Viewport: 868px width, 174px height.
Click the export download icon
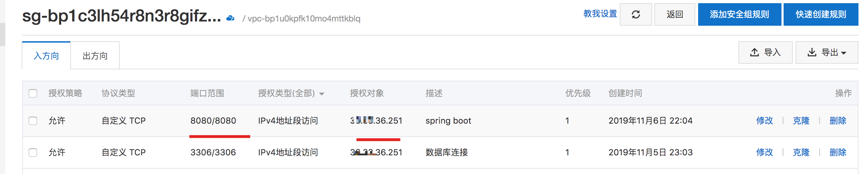pyautogui.click(x=812, y=52)
